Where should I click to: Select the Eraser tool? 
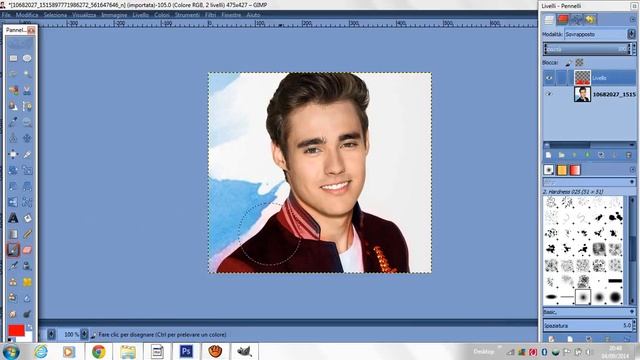tap(27, 250)
